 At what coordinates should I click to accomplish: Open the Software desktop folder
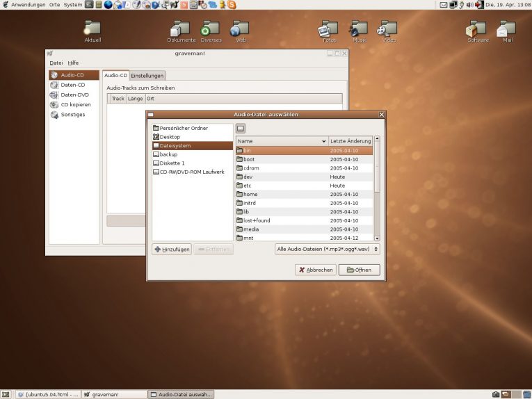(478, 31)
